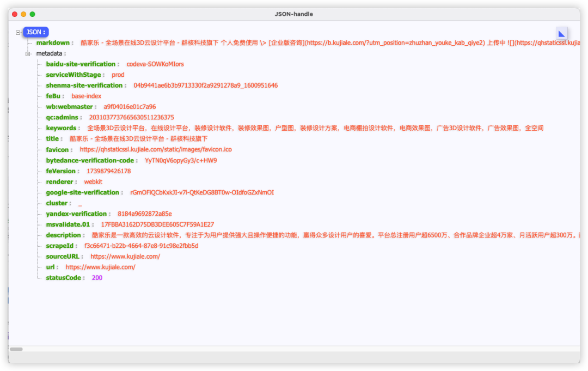Open the sourceURL kujiale.com link value
Viewport: 588px width, 371px height.
(125, 257)
